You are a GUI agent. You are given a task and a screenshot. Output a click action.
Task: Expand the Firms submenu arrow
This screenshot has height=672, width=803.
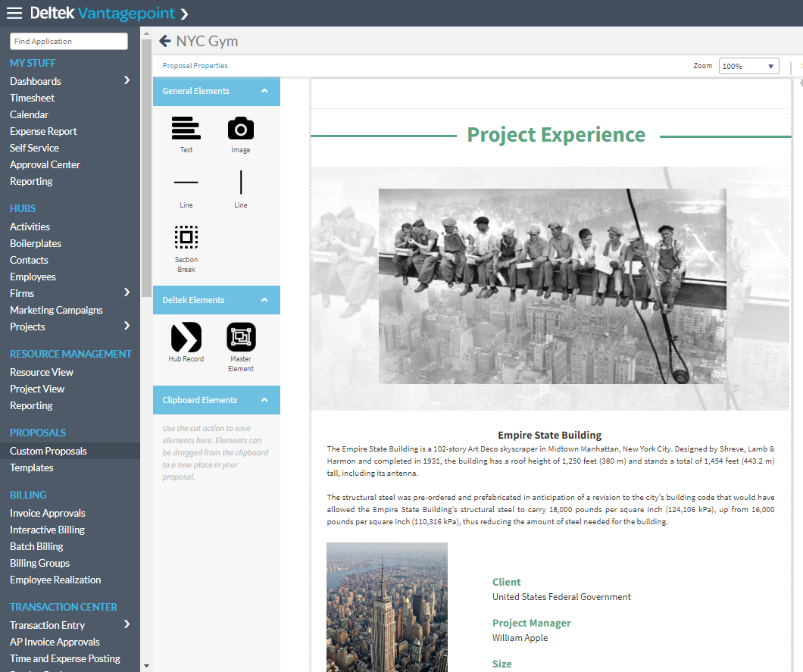(x=127, y=292)
